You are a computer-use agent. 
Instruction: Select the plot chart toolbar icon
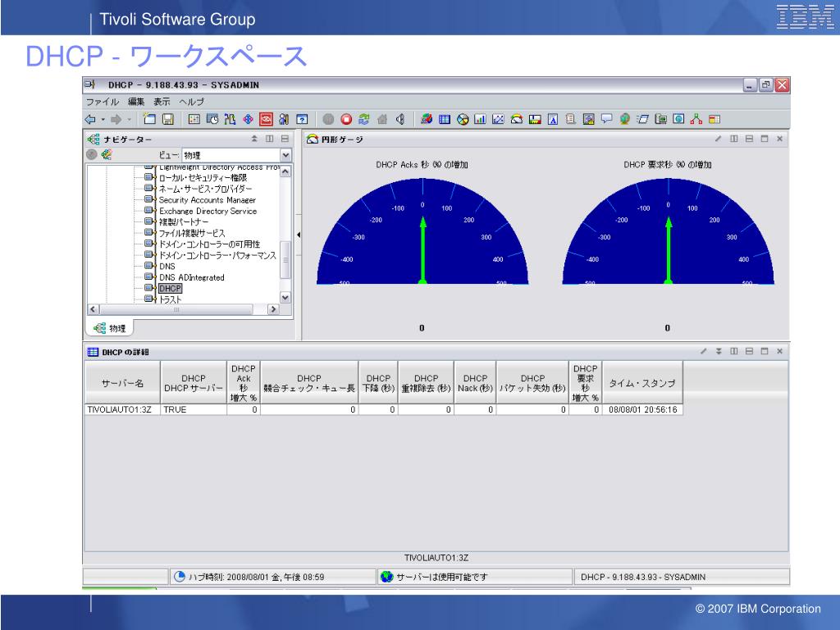[x=498, y=120]
